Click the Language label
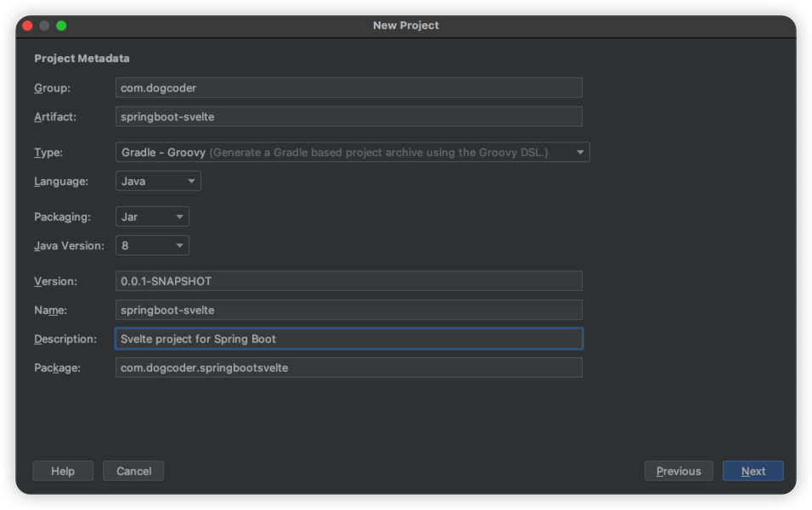The image size is (812, 510). [61, 182]
